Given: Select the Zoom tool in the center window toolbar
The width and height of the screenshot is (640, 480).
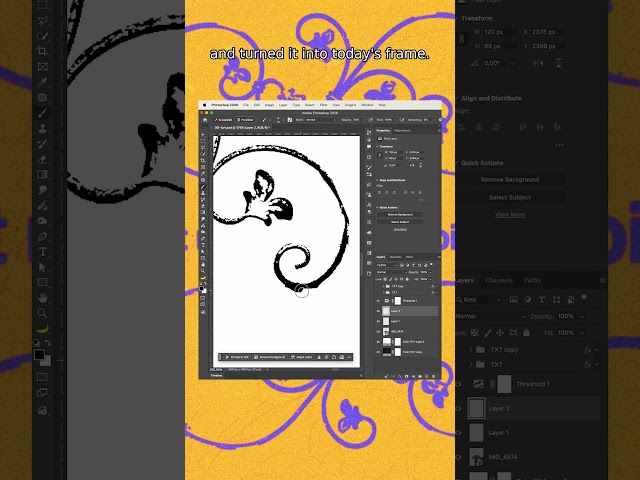Looking at the screenshot, I should tap(203, 271).
